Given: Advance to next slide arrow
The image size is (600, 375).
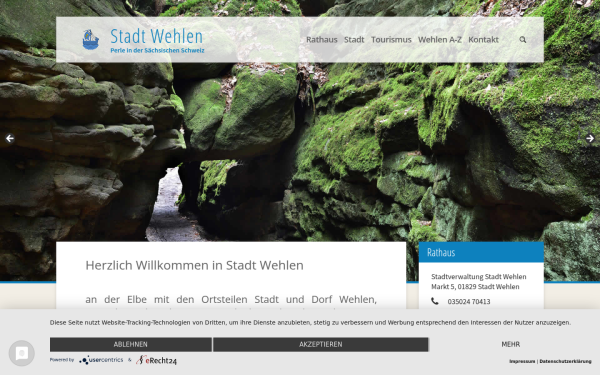Looking at the screenshot, I should (590, 138).
